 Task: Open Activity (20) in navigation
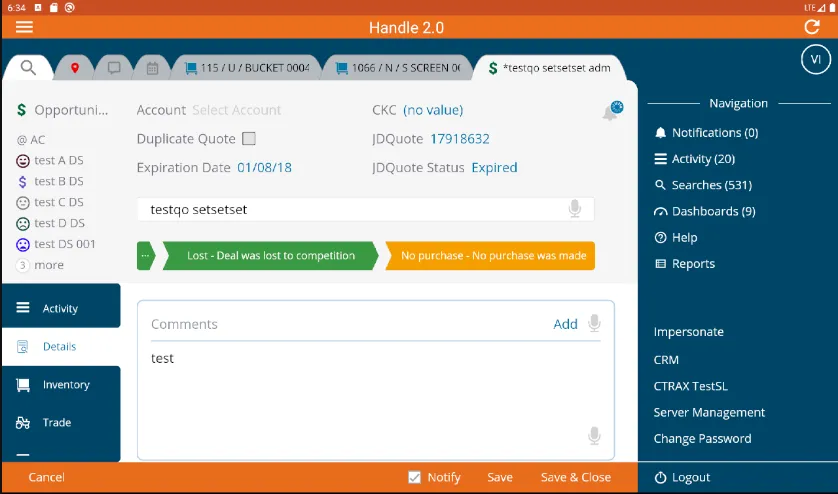pos(695,159)
